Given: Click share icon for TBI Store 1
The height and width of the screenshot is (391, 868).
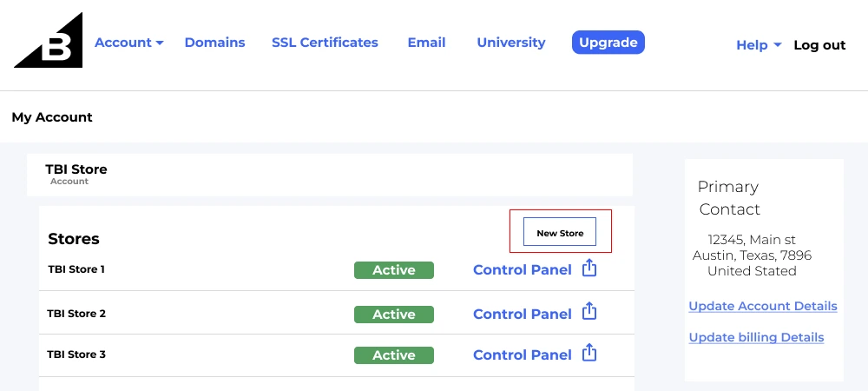Looking at the screenshot, I should [x=589, y=268].
